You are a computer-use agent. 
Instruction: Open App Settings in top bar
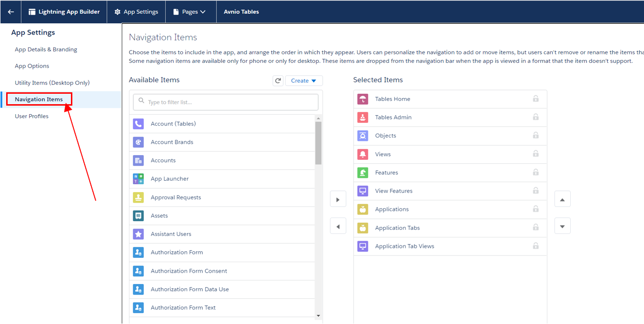136,12
